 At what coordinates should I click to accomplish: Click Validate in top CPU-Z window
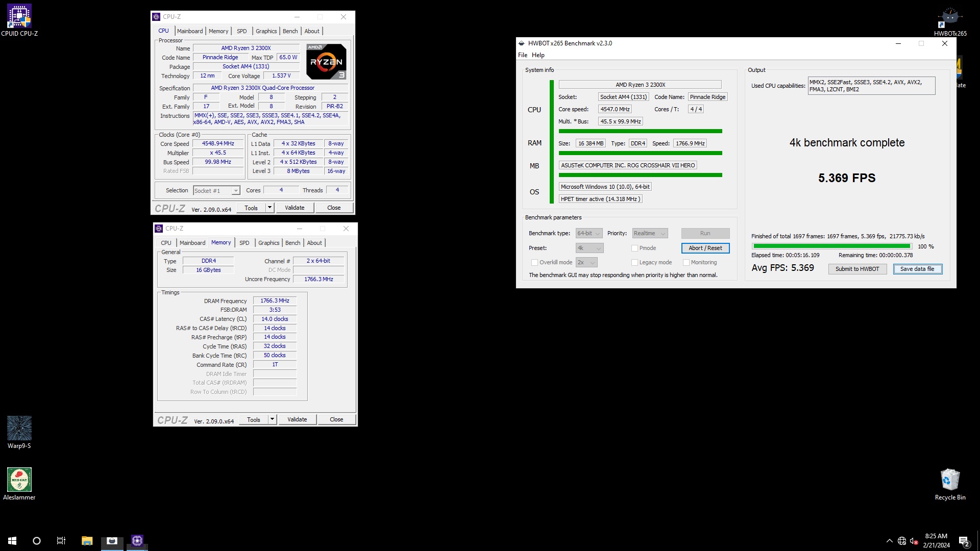295,208
